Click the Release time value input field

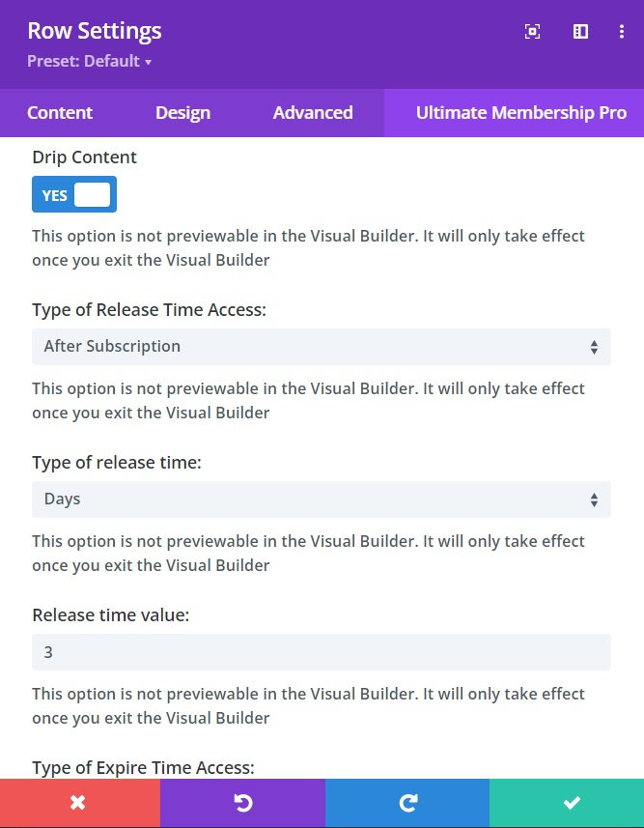[x=322, y=652]
